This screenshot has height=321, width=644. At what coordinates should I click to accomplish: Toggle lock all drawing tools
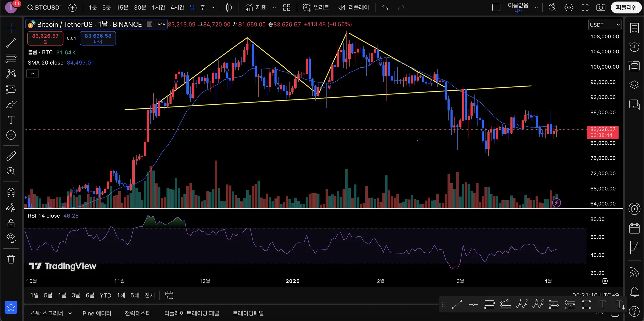(11, 223)
